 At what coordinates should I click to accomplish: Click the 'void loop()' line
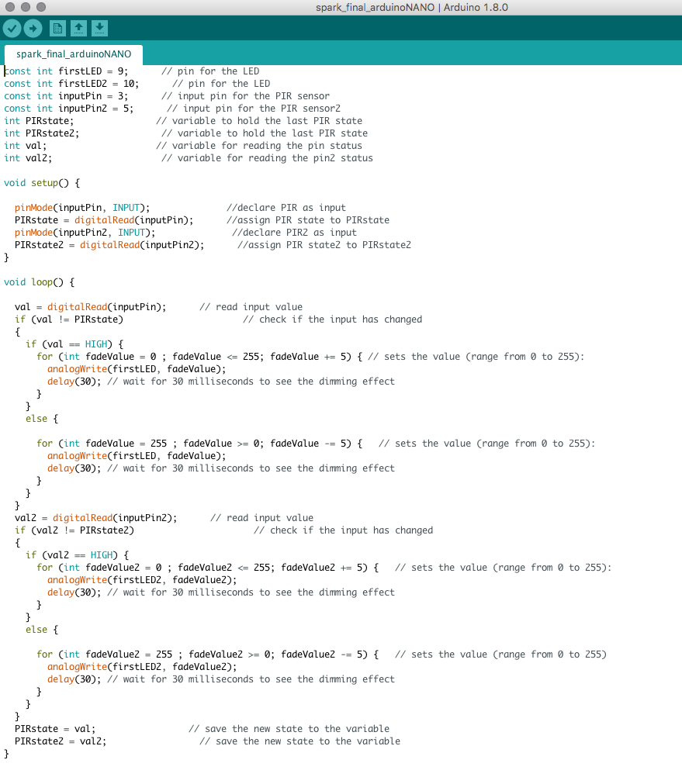(39, 282)
